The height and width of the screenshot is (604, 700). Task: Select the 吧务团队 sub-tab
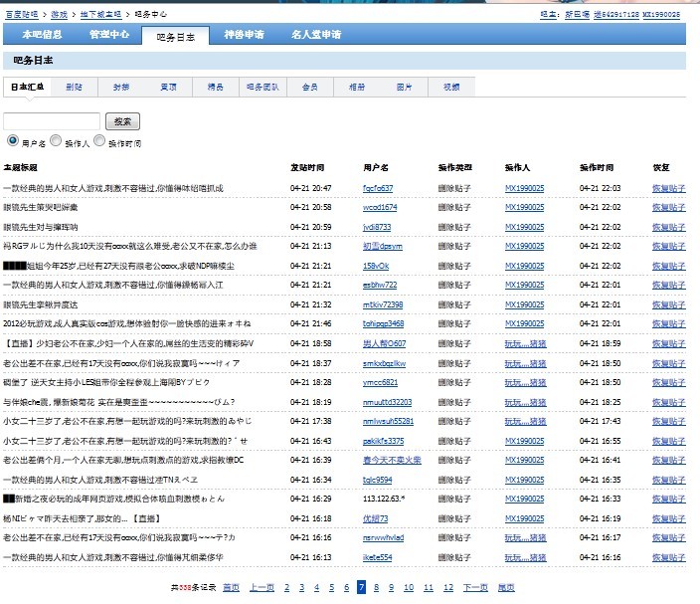click(x=262, y=87)
